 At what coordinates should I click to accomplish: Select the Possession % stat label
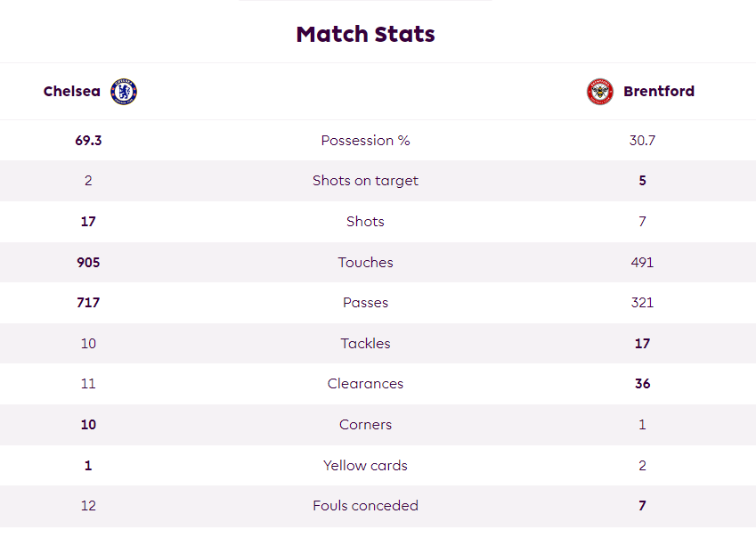point(365,140)
